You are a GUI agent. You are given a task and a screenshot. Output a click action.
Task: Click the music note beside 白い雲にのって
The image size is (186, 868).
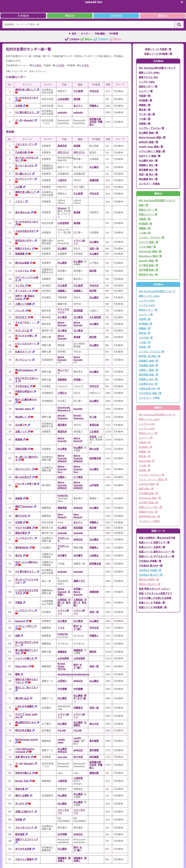click(x=33, y=174)
